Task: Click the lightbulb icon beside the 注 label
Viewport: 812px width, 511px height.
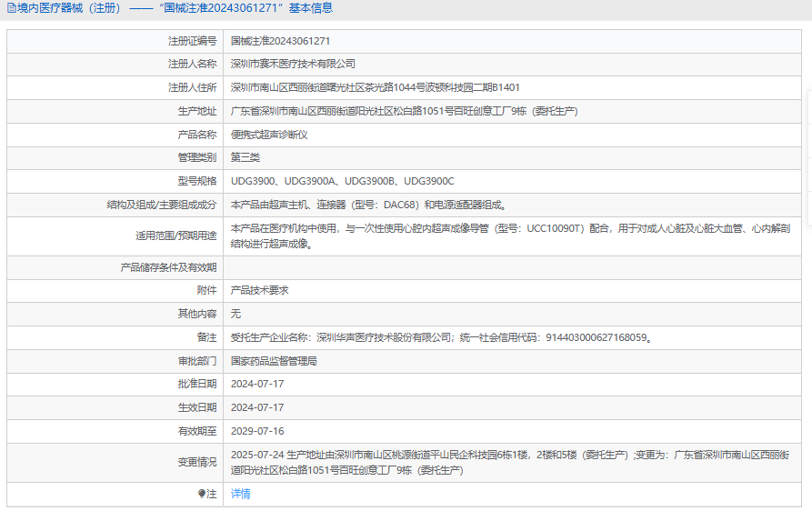Action: point(202,494)
